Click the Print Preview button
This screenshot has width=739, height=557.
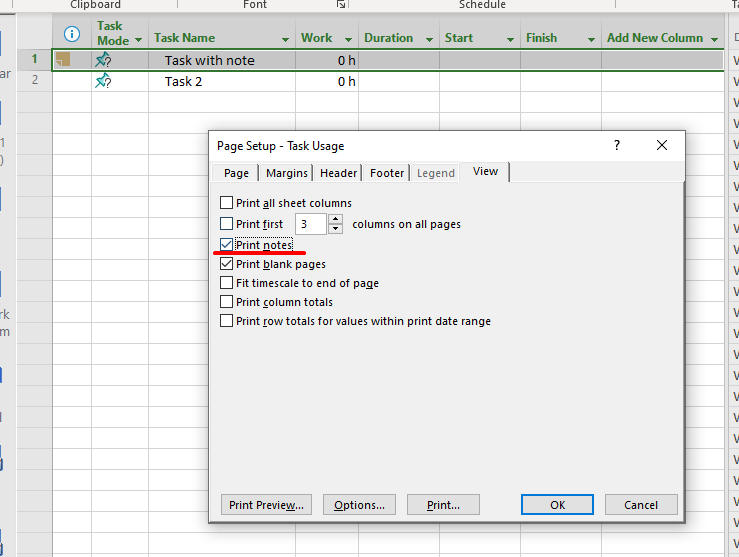[266, 505]
